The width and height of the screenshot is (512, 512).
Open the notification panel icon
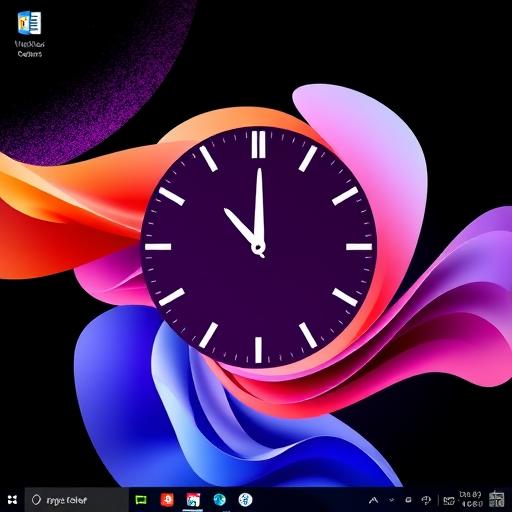[x=497, y=499]
